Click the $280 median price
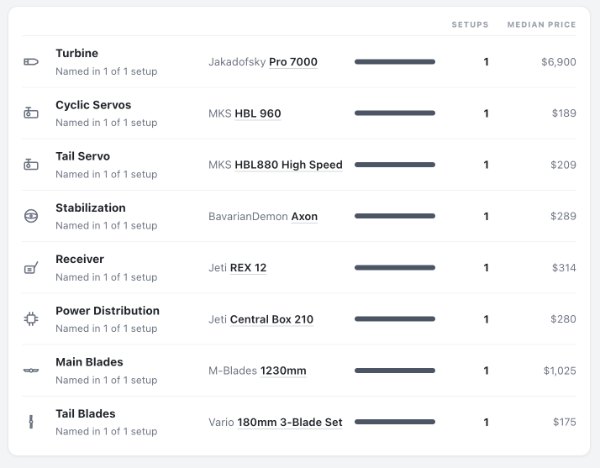Viewport: 600px width, 468px height. (x=563, y=319)
